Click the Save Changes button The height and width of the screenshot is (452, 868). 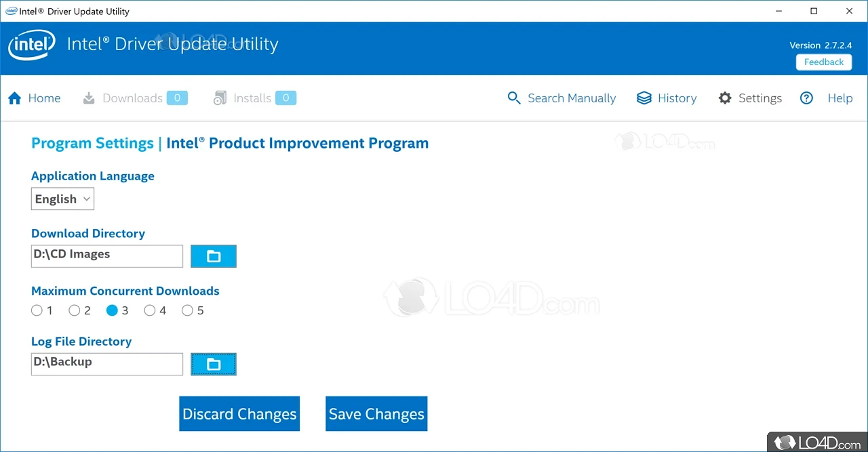tap(376, 414)
